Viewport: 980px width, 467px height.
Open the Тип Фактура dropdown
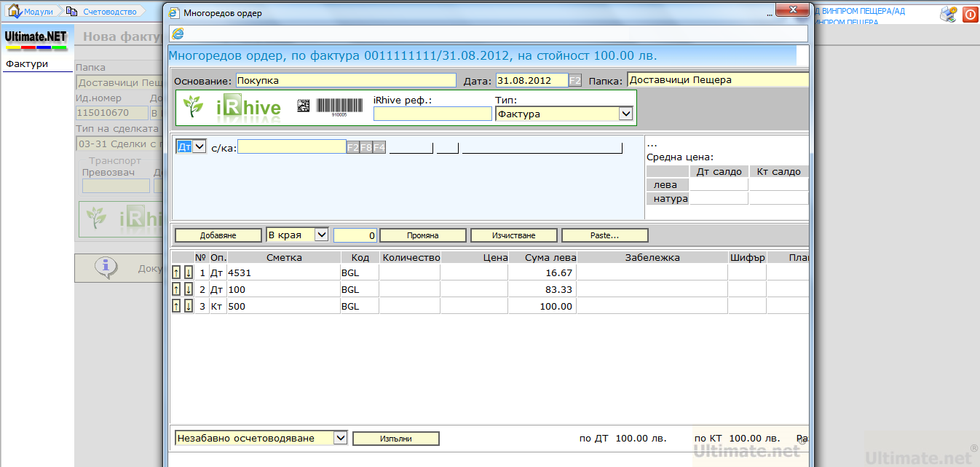tap(625, 114)
